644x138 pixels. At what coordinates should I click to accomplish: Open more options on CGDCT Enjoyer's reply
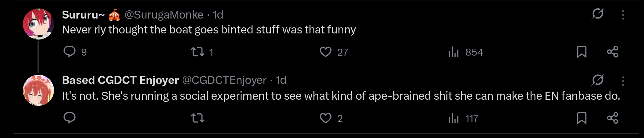[623, 81]
